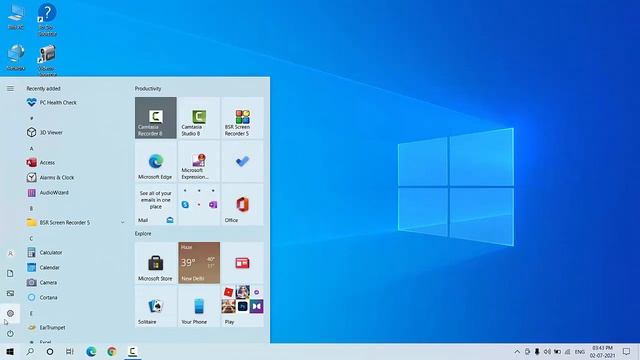This screenshot has height=360, width=640.
Task: Click the Recently added heading
Action: pos(43,89)
